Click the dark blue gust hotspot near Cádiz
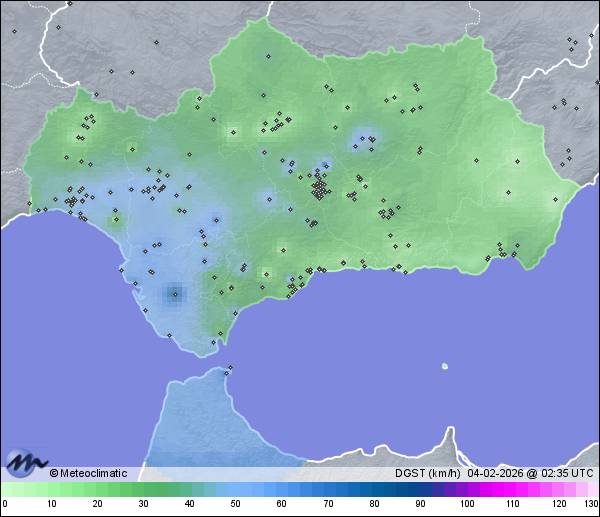Viewport: 600px width, 517px height. tap(175, 293)
